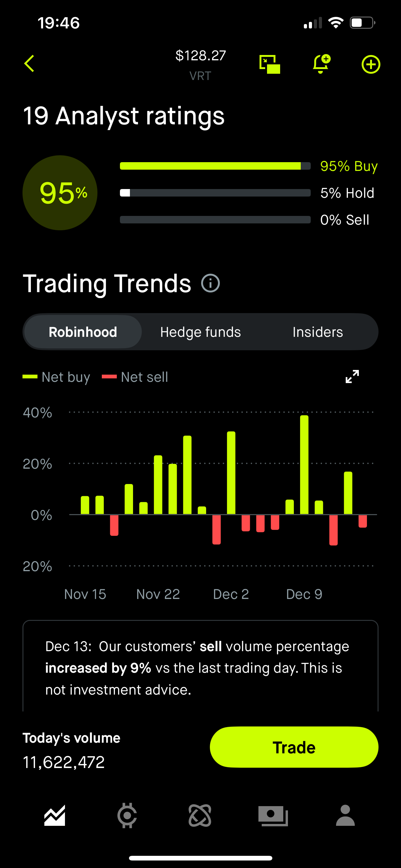This screenshot has width=401, height=868.
Task: Click the 95% Buy rating bar
Action: tap(215, 166)
